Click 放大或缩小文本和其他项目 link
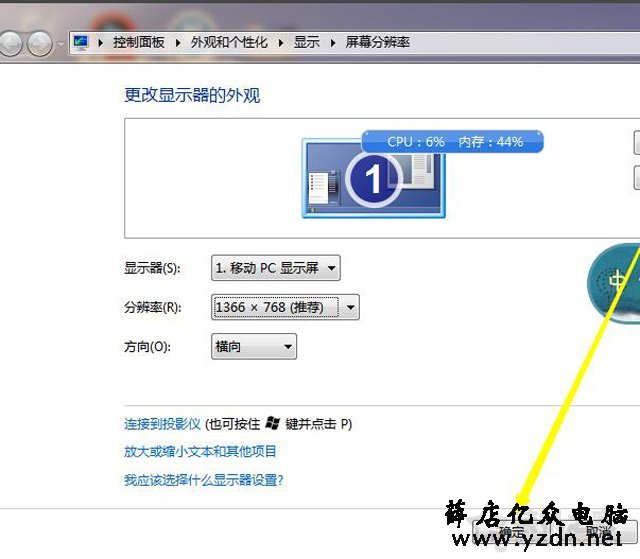This screenshot has height=559, width=640. point(200,451)
